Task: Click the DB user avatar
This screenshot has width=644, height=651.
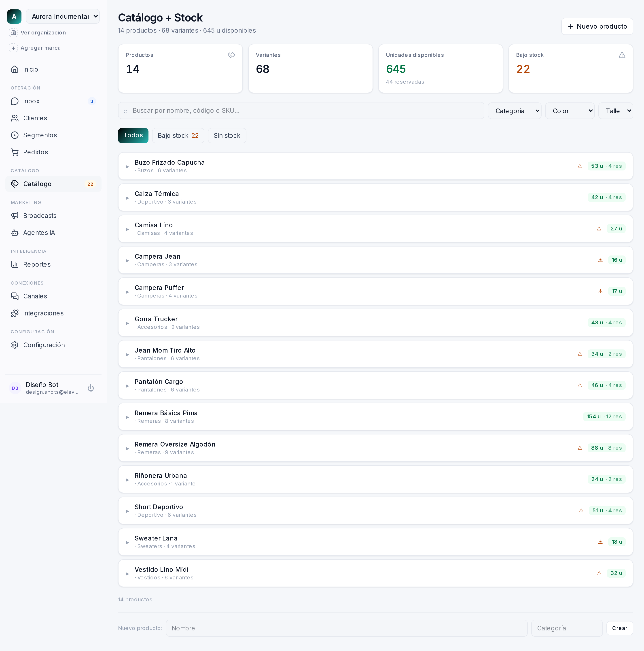Action: (x=15, y=388)
